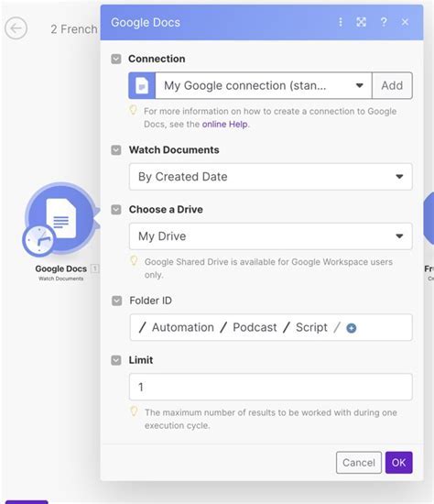The width and height of the screenshot is (434, 504).
Task: Go back with the arrow circle icon
Action: click(x=16, y=28)
